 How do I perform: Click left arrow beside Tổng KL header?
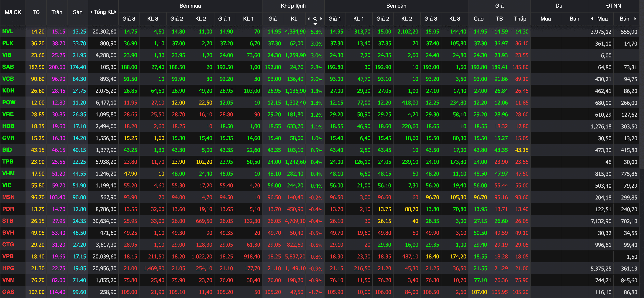91,12
